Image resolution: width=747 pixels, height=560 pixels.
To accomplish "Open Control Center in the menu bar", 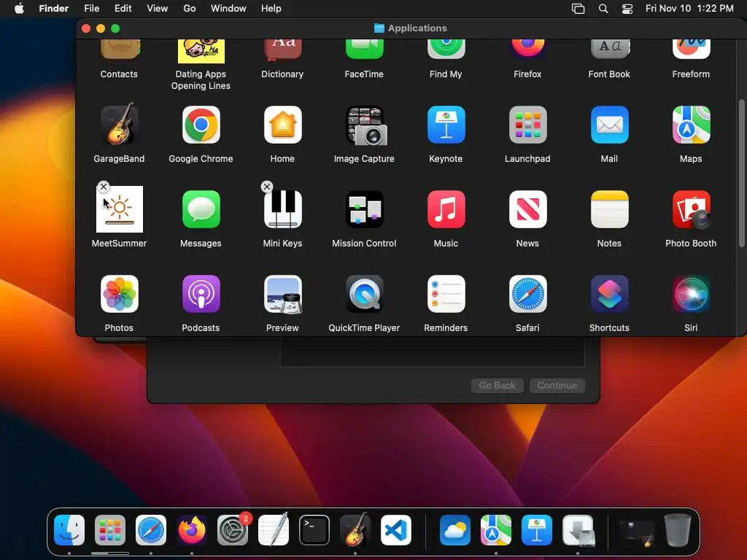I will [627, 9].
